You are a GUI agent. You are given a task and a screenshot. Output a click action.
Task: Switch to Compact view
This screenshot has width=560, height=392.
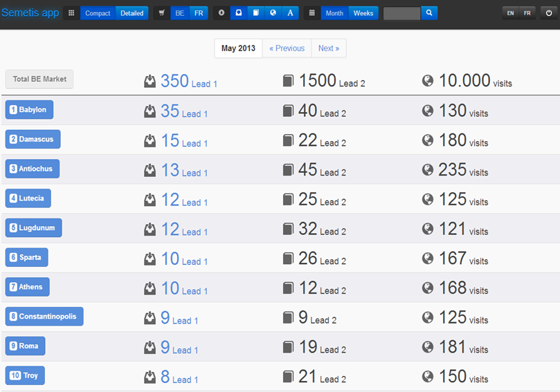click(x=98, y=13)
